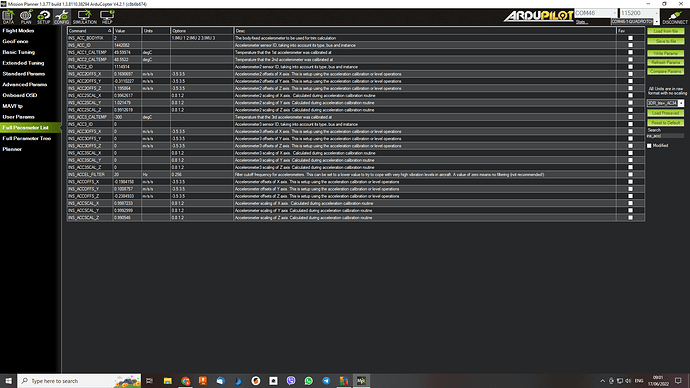Click the ArduPilot logo
This screenshot has width=690, height=388.
(538, 16)
